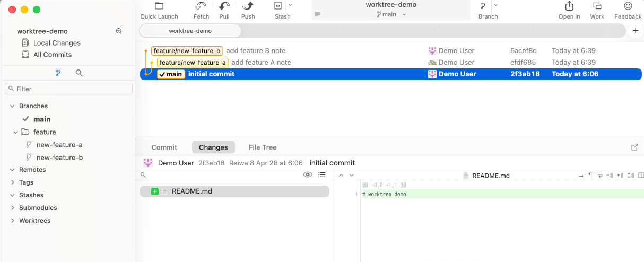Click the Open in toolbar icon
The height and width of the screenshot is (262, 644).
point(569,6)
